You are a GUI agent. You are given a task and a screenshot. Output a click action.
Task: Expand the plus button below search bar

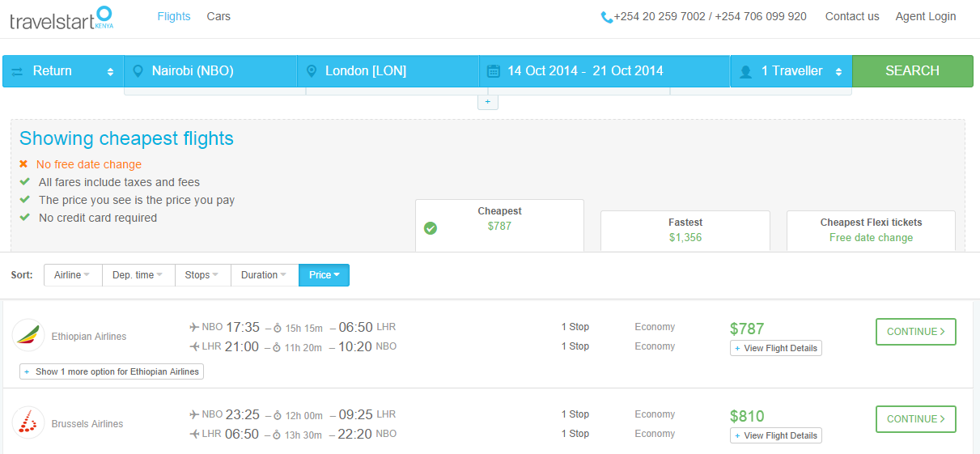pyautogui.click(x=488, y=102)
